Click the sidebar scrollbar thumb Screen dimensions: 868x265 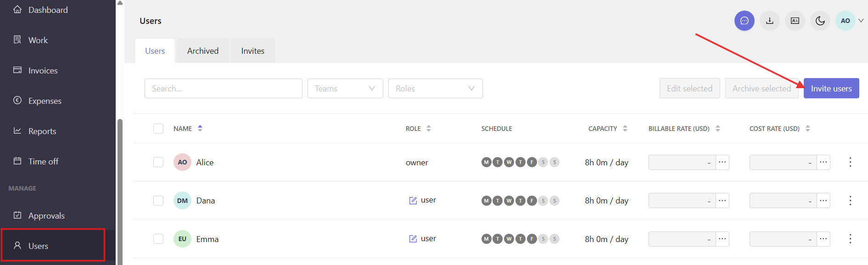(120, 192)
